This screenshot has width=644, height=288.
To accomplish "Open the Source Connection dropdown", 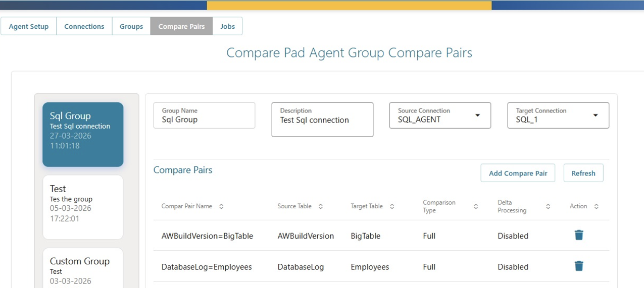I will pos(440,116).
